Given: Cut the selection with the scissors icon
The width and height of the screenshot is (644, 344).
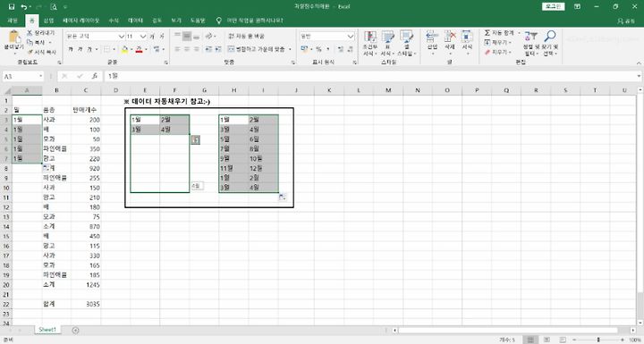Looking at the screenshot, I should [30, 33].
